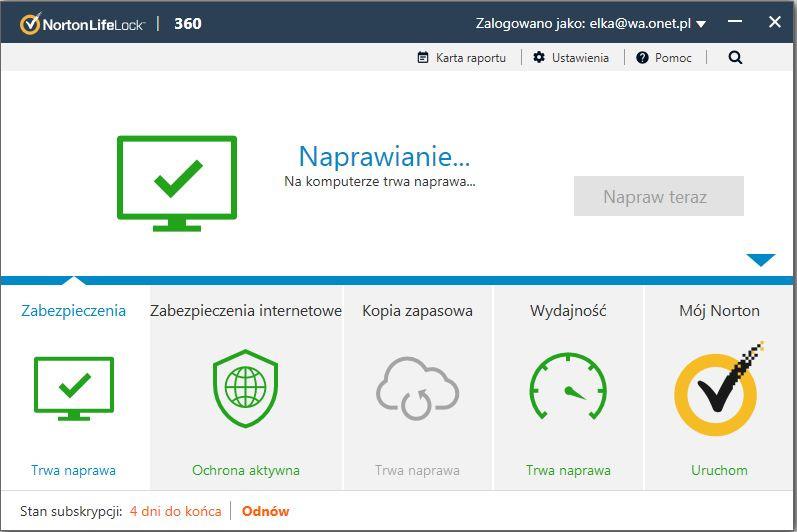Click the yellow Norton checkmark circle icon
The image size is (797, 532).
point(719,389)
